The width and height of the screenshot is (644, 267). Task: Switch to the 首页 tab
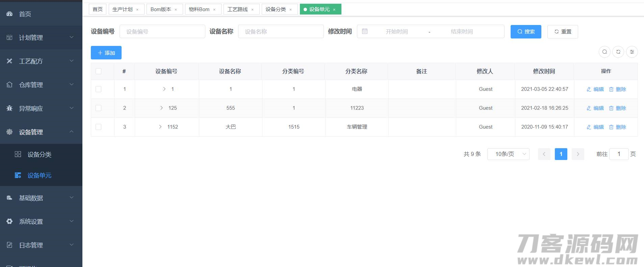(x=98, y=9)
